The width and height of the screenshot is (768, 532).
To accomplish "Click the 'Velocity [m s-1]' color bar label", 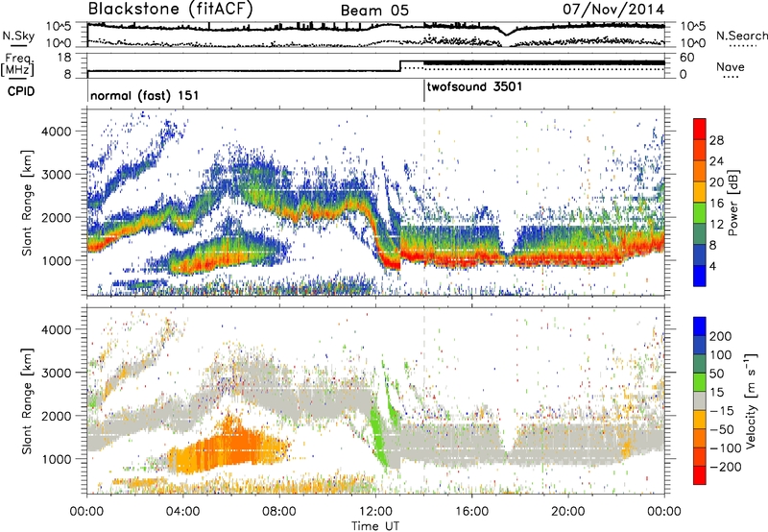I will 750,400.
